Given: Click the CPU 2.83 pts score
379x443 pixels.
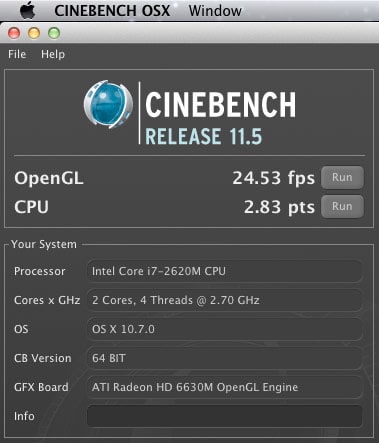Looking at the screenshot, I should (279, 207).
